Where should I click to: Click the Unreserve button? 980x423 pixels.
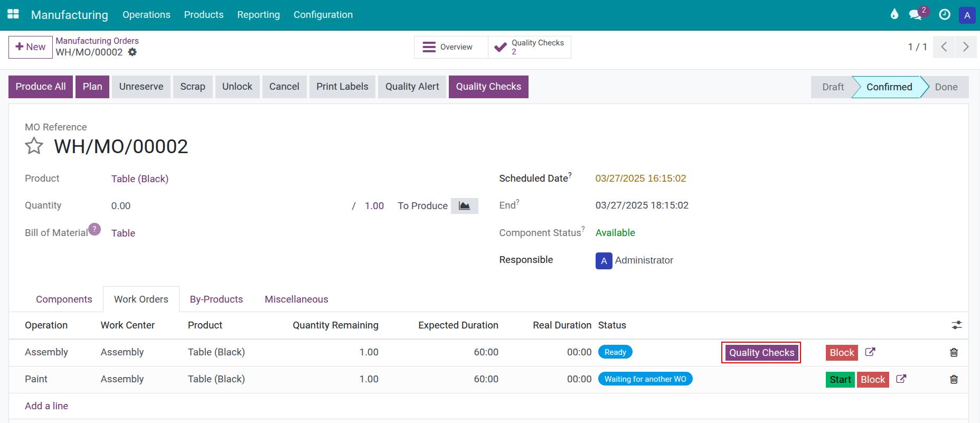coord(141,87)
